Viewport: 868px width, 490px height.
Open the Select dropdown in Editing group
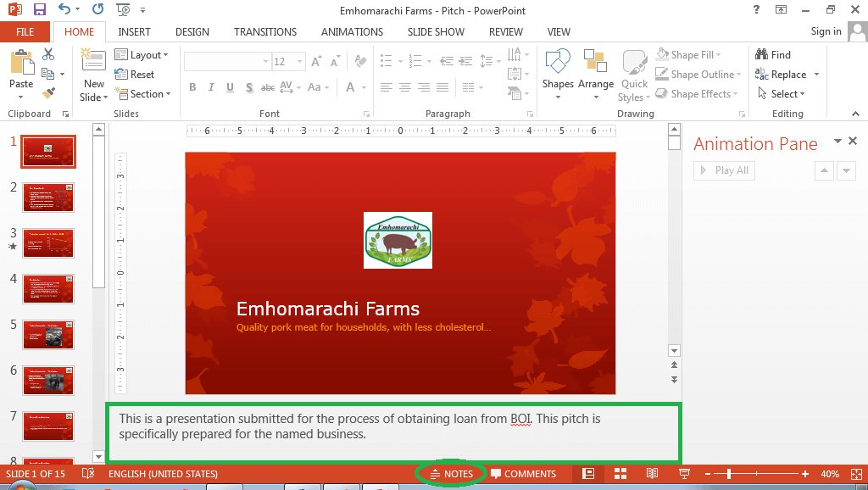tap(781, 93)
